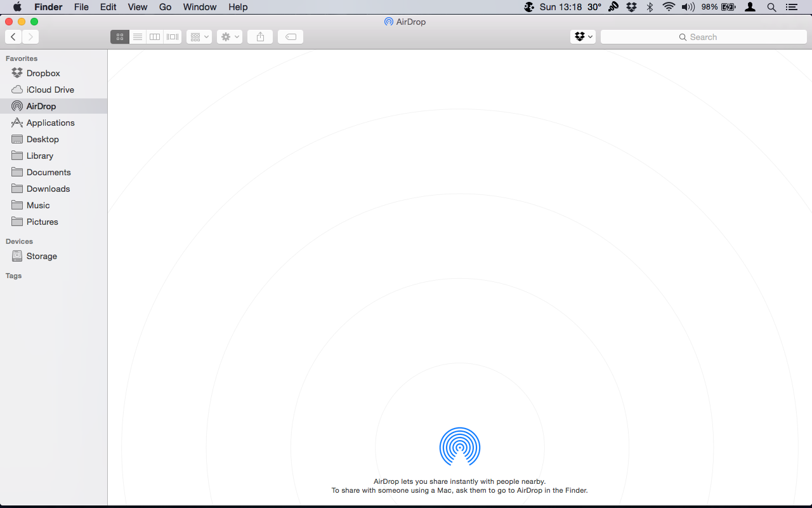The width and height of the screenshot is (812, 508).
Task: Open Downloads in the sidebar
Action: pos(53,189)
